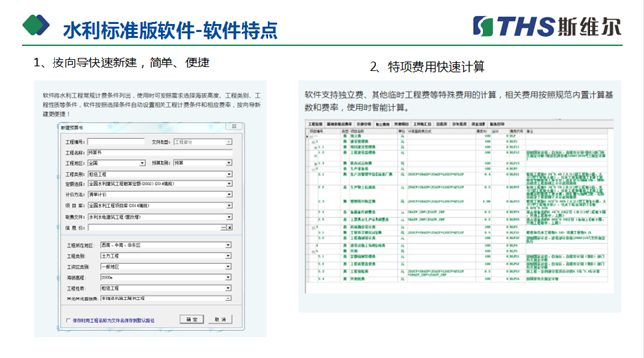
Task: Switch to the 其他项目 tab
Action: [401, 124]
